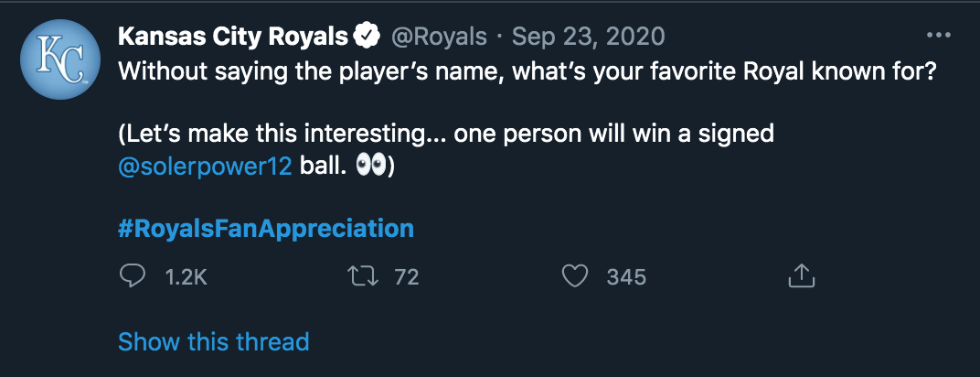
Task: Click the 345 likes count
Action: (626, 276)
